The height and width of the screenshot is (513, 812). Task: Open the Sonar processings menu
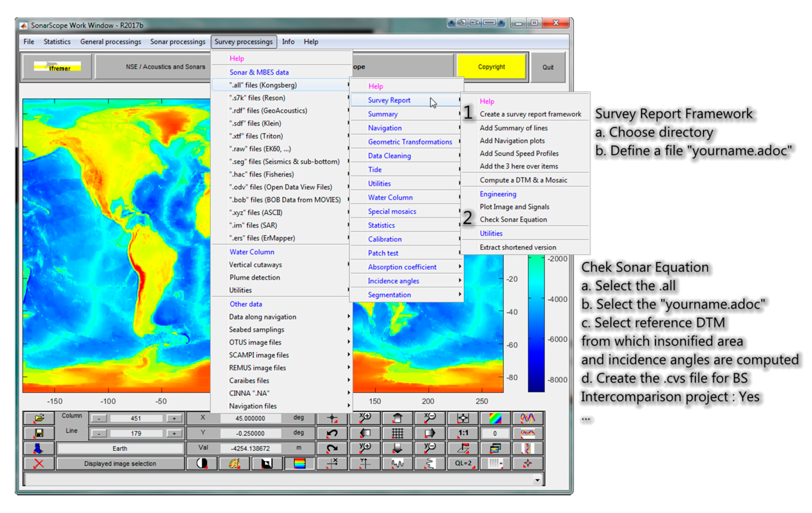[x=178, y=42]
